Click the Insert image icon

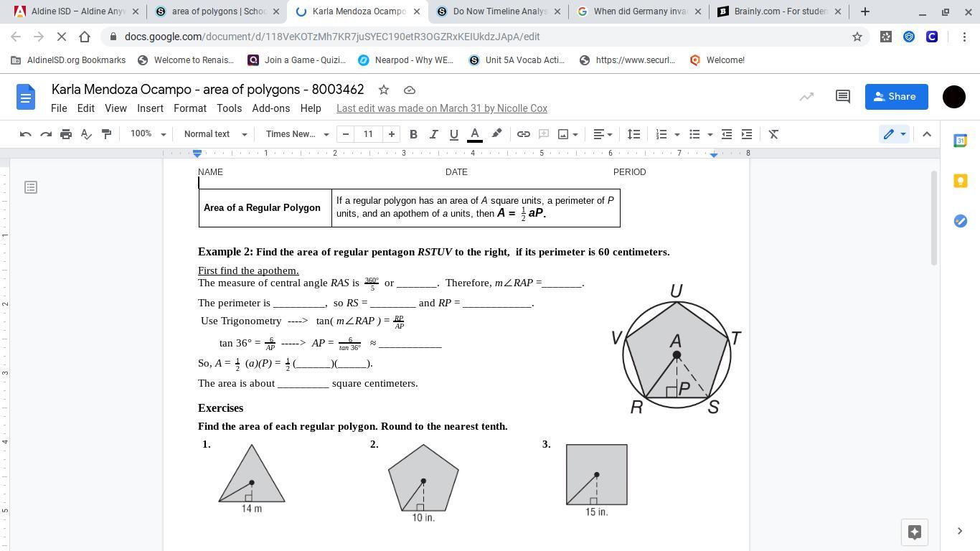coord(563,134)
